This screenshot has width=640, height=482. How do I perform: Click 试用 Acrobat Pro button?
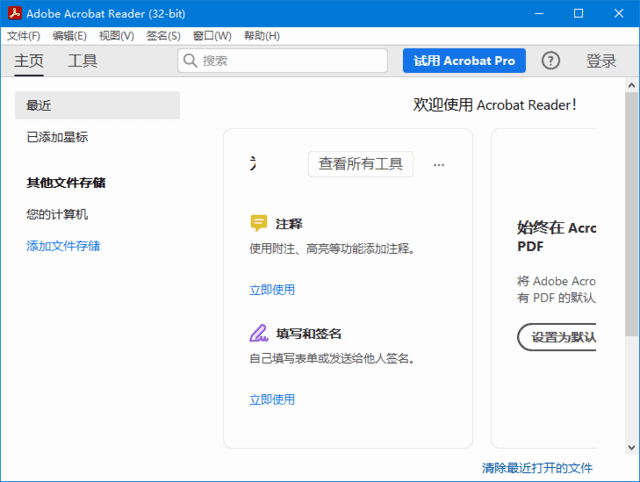coord(464,61)
